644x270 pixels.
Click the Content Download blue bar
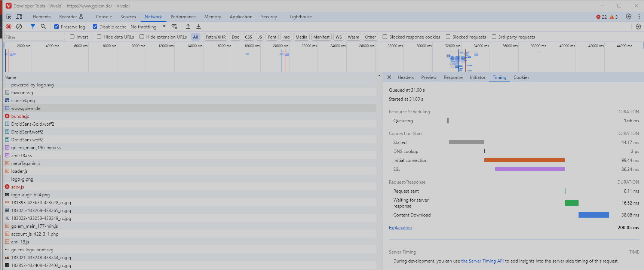594,215
